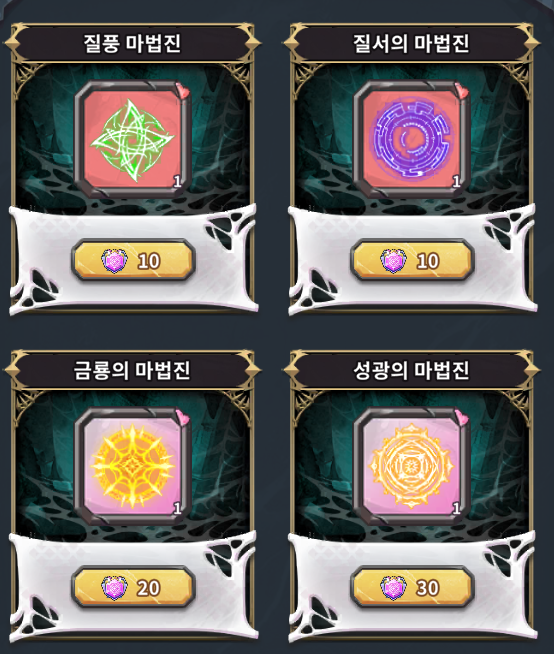Screen dimensions: 554x654
Task: Toggle the heart on the 질서의 마법진 item
Action: 461,90
